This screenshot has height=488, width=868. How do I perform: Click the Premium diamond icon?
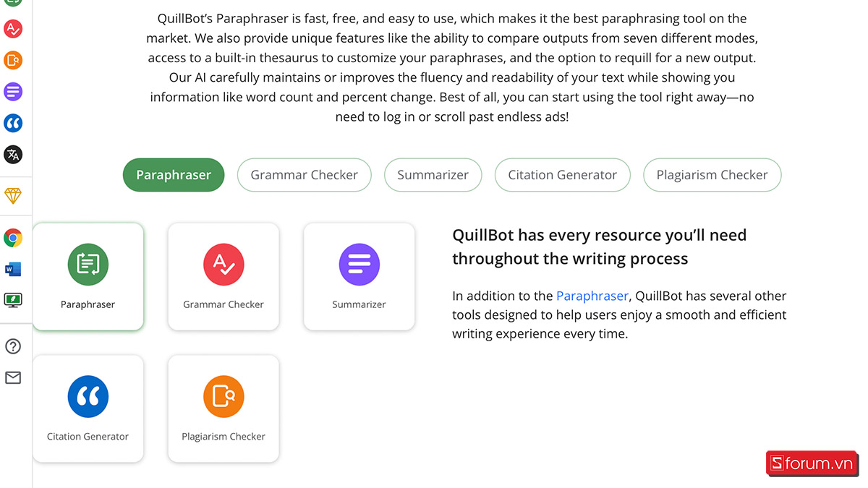pyautogui.click(x=13, y=195)
